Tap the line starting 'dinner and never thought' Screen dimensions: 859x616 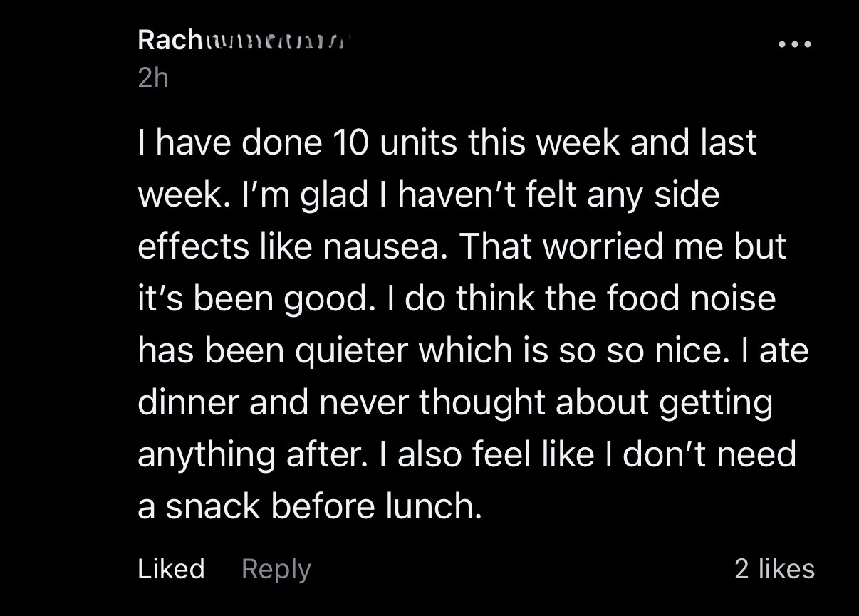pos(454,404)
